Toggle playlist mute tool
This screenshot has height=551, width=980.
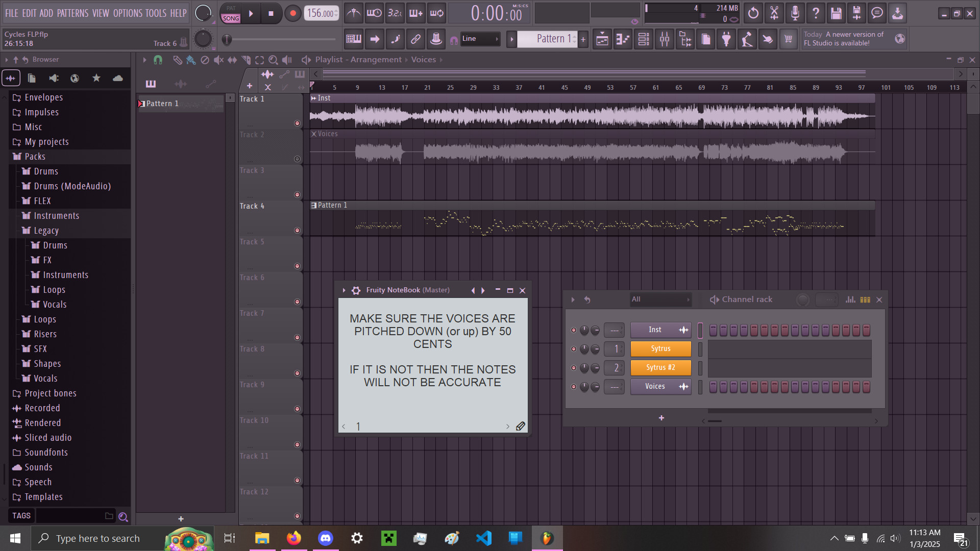[x=218, y=60]
